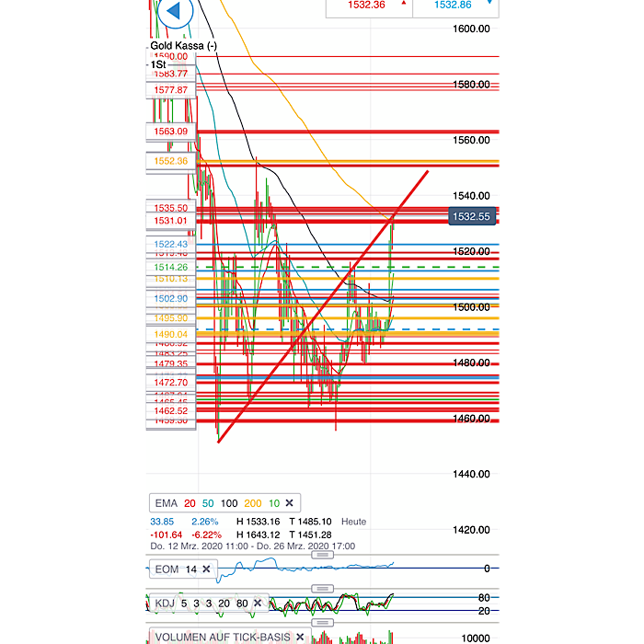Click the -6.22% period change value
Viewport: 644px width, 644px height.
pos(207,535)
